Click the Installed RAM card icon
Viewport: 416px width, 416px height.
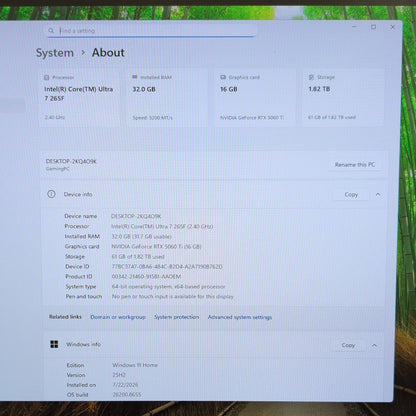[x=135, y=77]
